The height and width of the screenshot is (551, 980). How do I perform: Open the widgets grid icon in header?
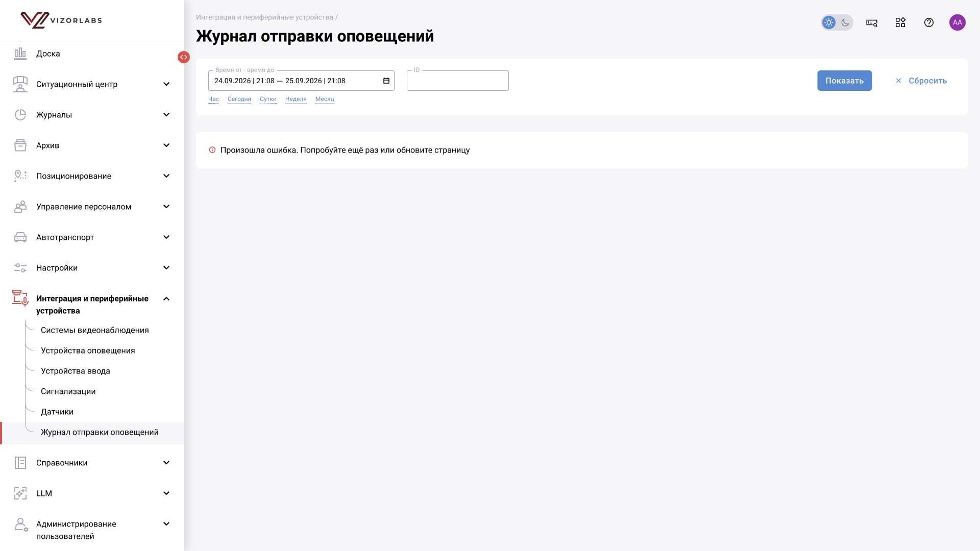900,22
